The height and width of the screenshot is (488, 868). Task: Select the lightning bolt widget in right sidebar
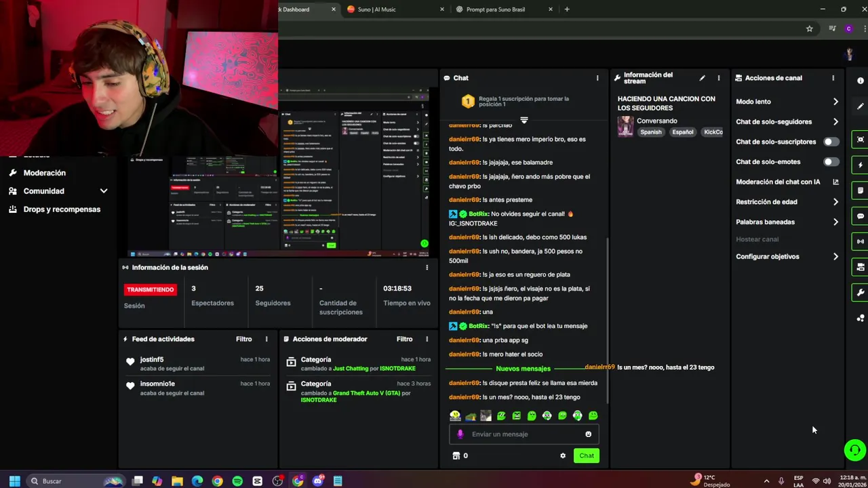click(x=860, y=165)
